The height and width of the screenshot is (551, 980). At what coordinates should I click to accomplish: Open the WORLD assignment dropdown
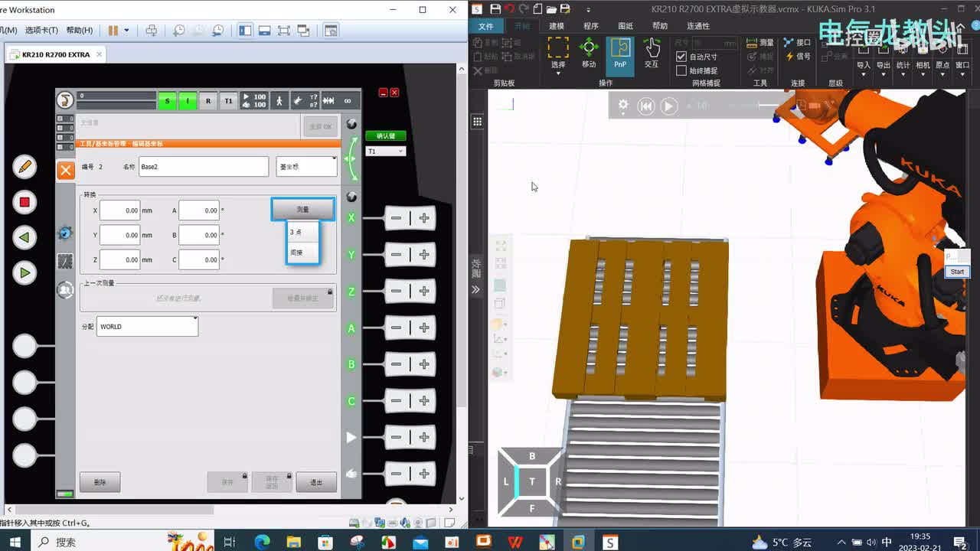coord(147,327)
